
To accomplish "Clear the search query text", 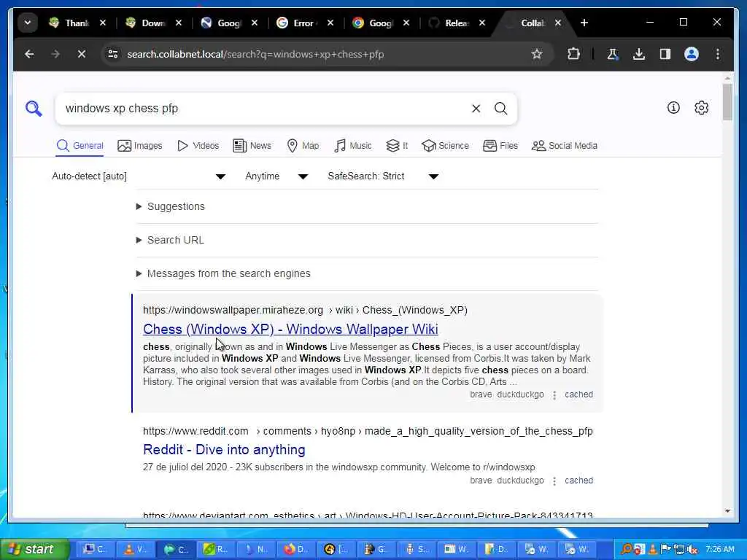I will coord(476,109).
